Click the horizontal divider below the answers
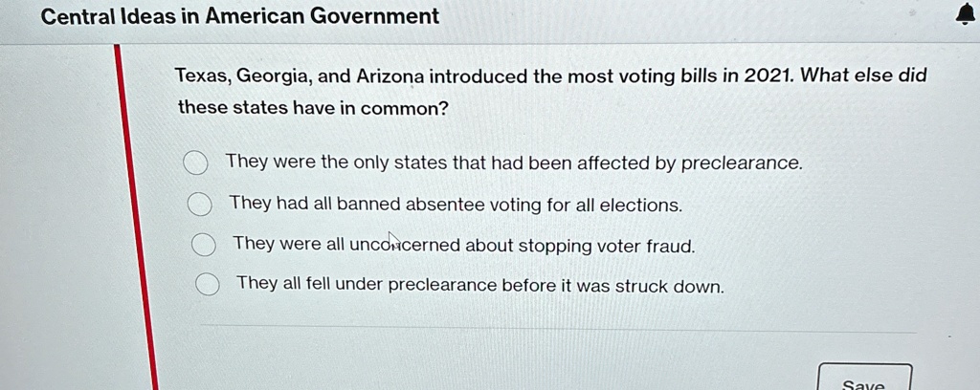Viewport: 980px width, 390px height. point(558,328)
